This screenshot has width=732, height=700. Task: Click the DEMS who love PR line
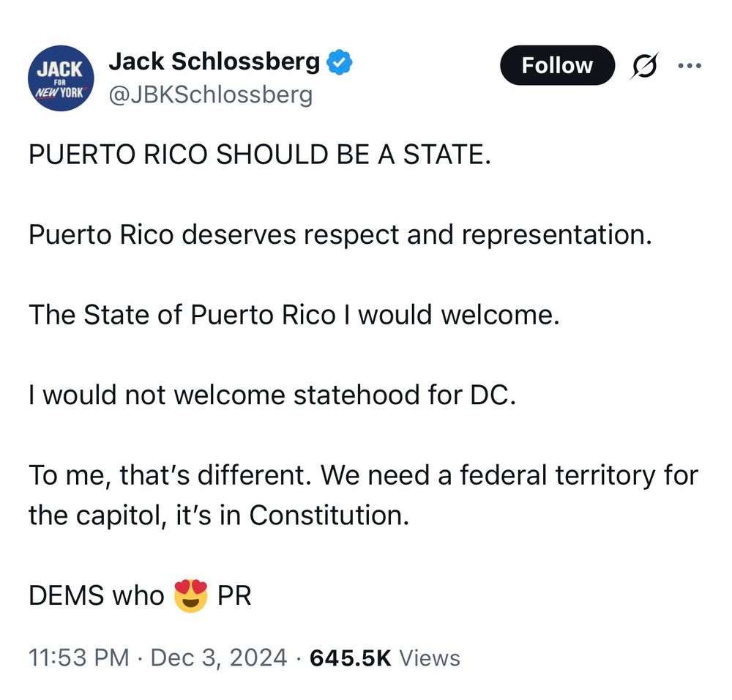pos(139,595)
